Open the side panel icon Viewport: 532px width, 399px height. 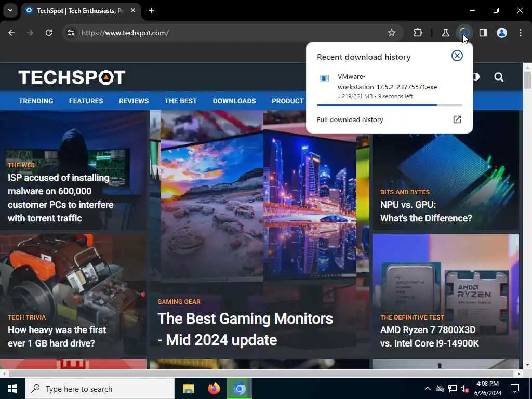pyautogui.click(x=483, y=33)
